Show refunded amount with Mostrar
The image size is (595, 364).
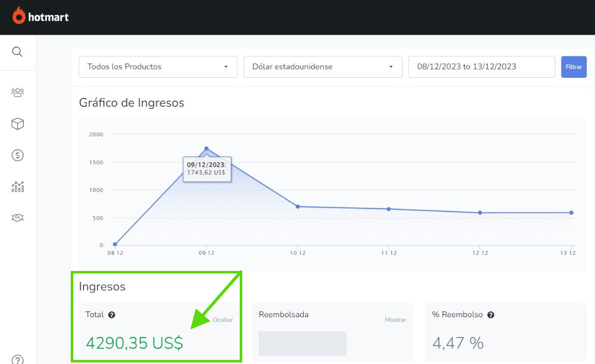(395, 320)
